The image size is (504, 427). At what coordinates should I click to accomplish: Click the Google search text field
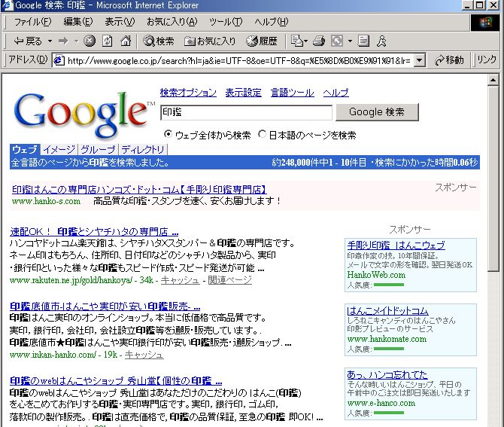246,112
